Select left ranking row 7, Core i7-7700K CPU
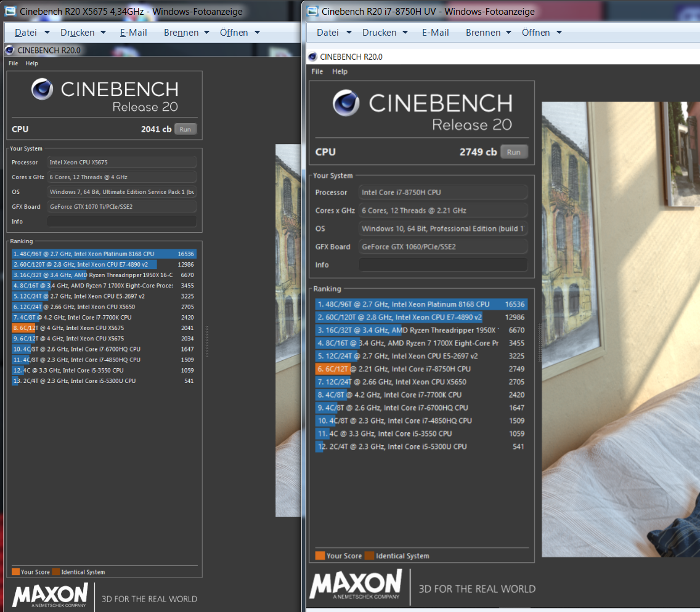The height and width of the screenshot is (612, 700). click(x=104, y=318)
